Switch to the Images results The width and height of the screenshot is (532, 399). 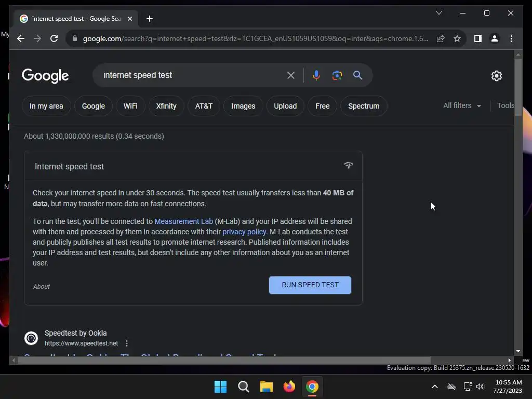(x=243, y=106)
